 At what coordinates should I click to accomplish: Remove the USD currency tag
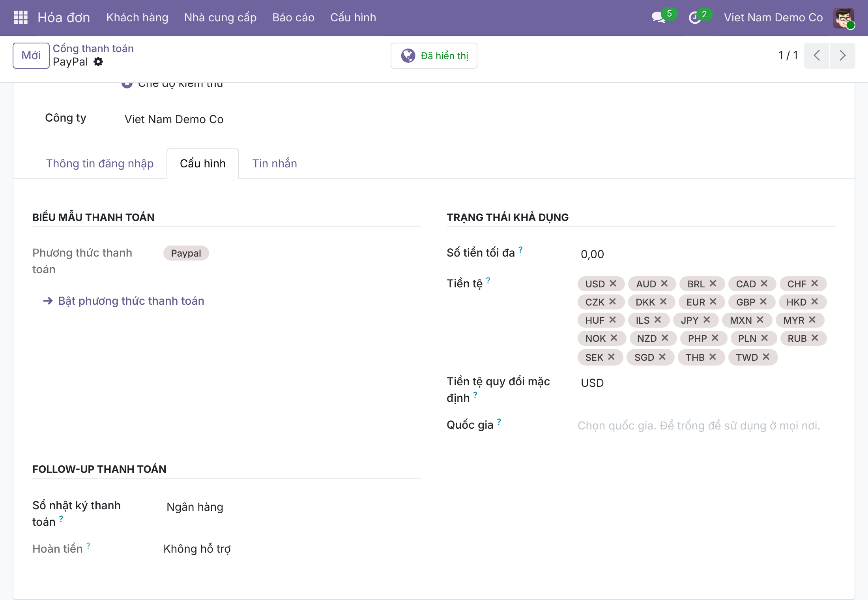(613, 283)
